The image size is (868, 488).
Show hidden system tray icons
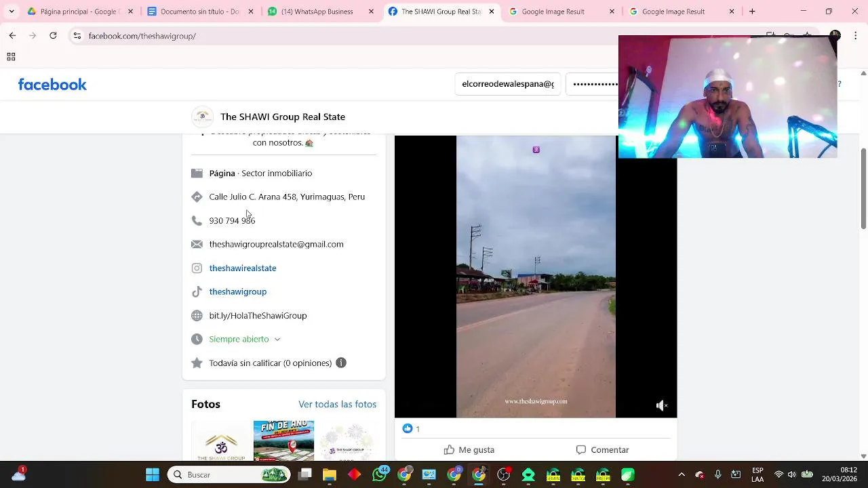click(682, 474)
